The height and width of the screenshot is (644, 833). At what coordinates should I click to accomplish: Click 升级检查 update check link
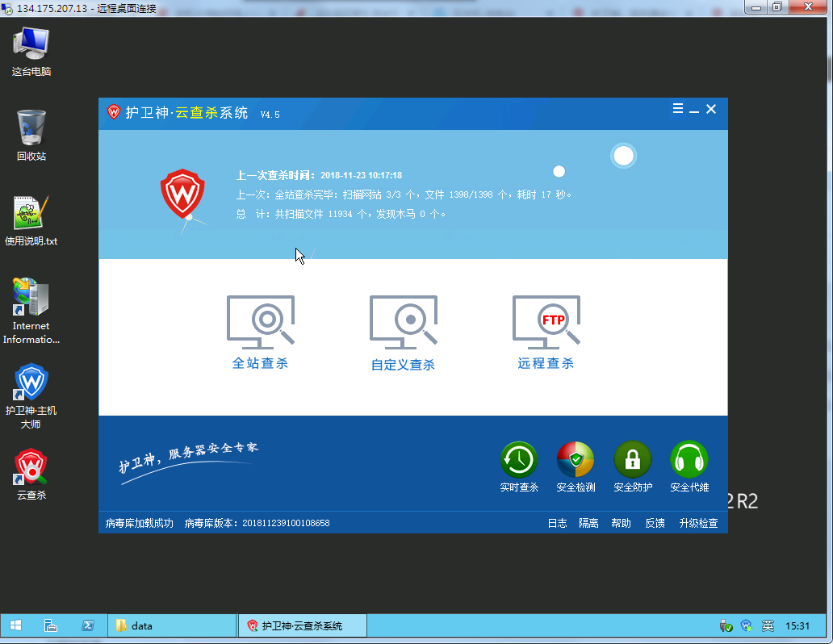pyautogui.click(x=698, y=523)
